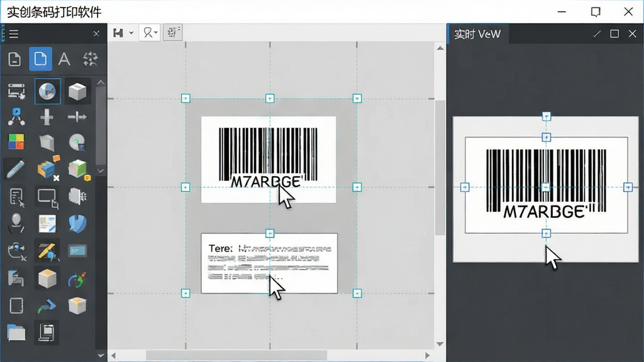Screen dimensions: 644x362
Task: Click the canvas vertical scrollbar down arrow
Action: [440, 344]
